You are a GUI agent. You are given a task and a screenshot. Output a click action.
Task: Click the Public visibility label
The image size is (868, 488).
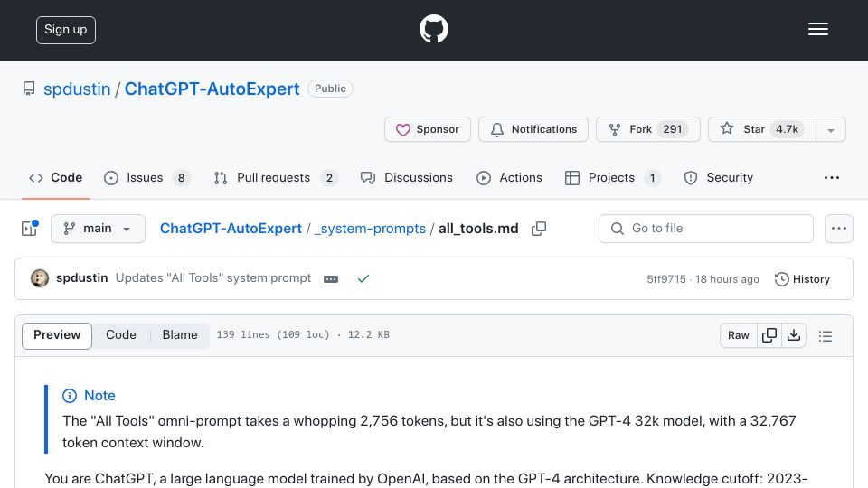click(331, 89)
